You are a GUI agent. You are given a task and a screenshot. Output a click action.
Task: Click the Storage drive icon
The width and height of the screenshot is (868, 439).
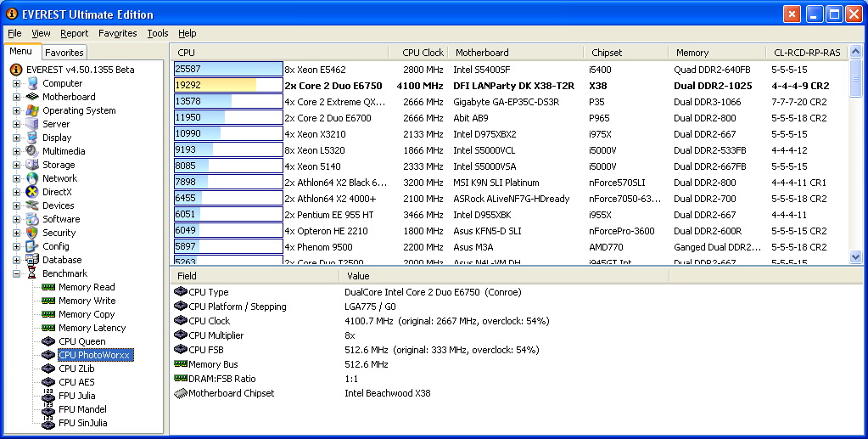pos(32,165)
